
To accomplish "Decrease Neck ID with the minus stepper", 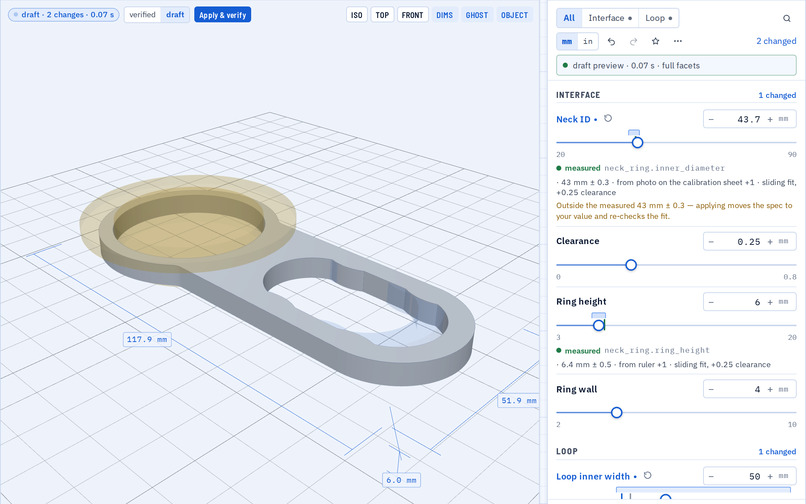I will pyautogui.click(x=711, y=119).
